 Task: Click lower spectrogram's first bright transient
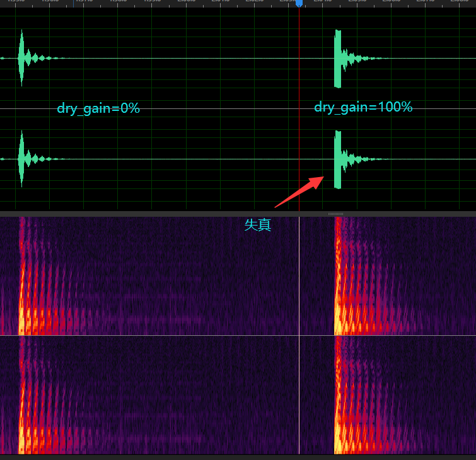[x=22, y=394]
